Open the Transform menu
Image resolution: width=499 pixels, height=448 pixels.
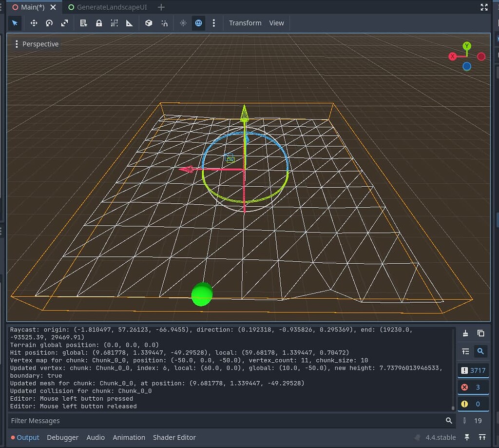coord(245,23)
